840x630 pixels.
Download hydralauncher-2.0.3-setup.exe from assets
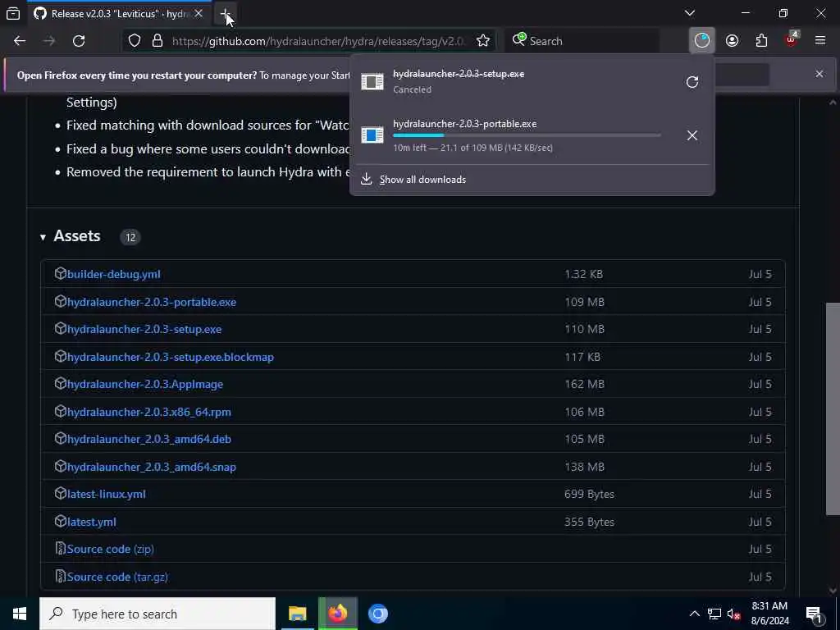[x=144, y=330]
